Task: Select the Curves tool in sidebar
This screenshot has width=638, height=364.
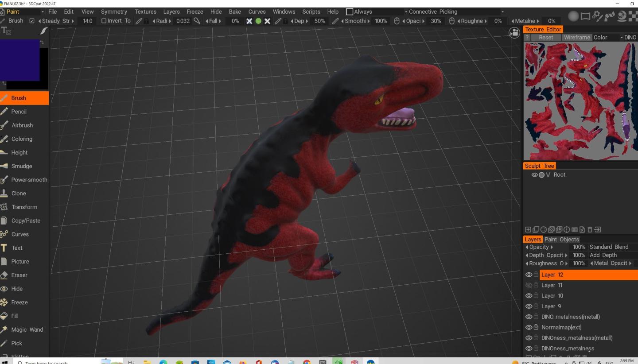Action: pyautogui.click(x=24, y=234)
